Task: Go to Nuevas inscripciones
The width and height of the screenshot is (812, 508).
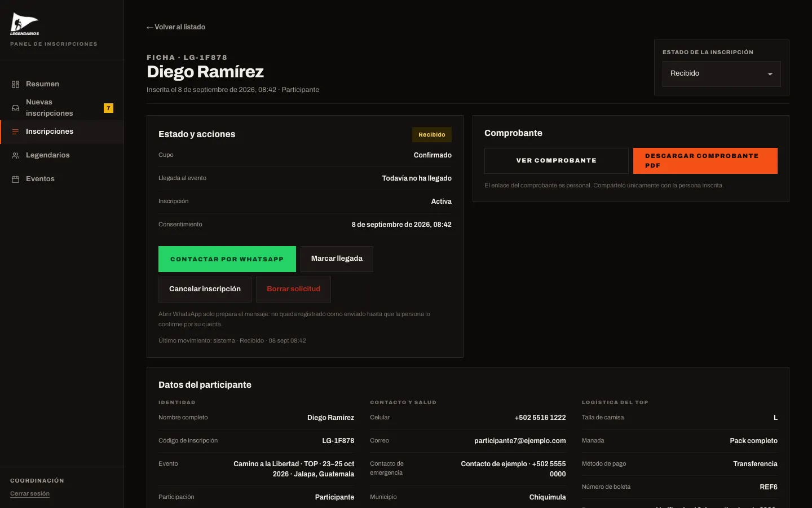Action: 62,108
